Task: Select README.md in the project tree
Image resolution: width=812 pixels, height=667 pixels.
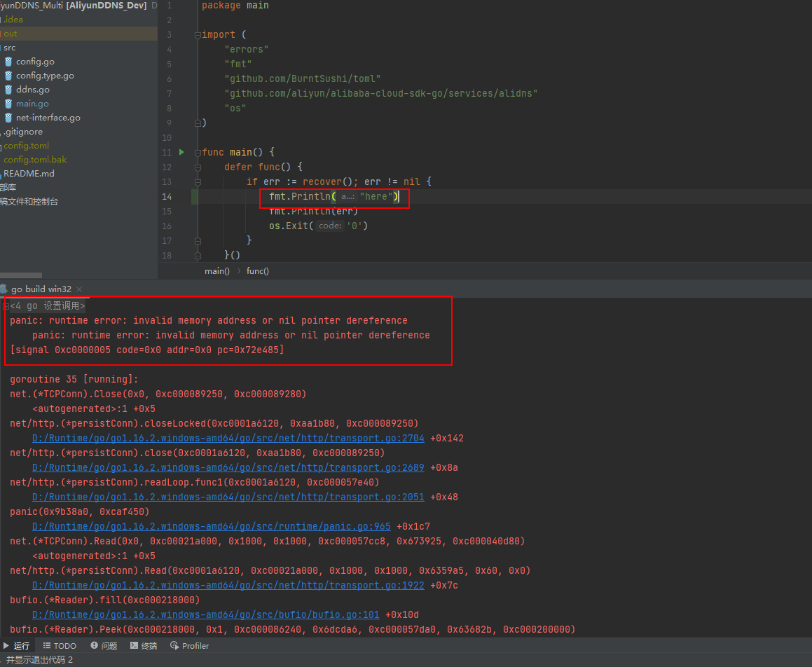Action: [29, 174]
